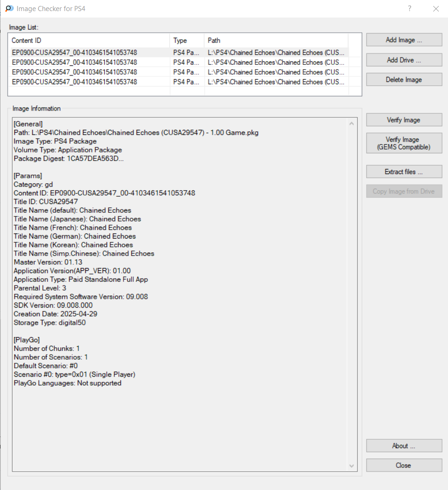Click the Storage Type: digital50 line
The width and height of the screenshot is (448, 490).
(50, 323)
